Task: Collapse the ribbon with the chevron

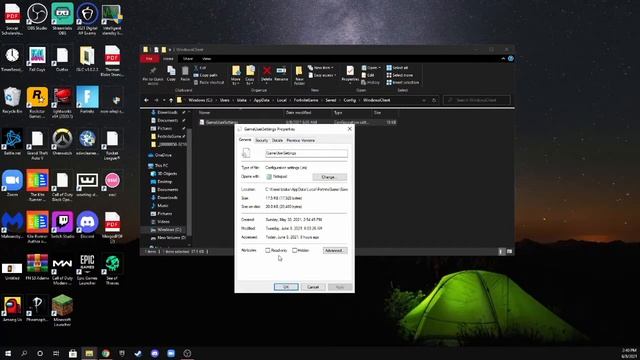Action: click(503, 59)
